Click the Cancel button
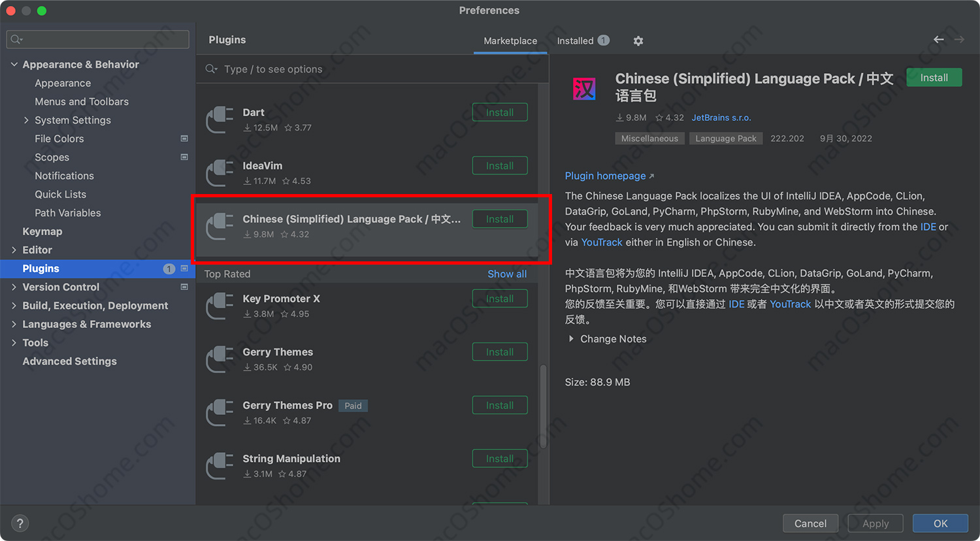Screen dimensions: 980x541 click(x=810, y=523)
